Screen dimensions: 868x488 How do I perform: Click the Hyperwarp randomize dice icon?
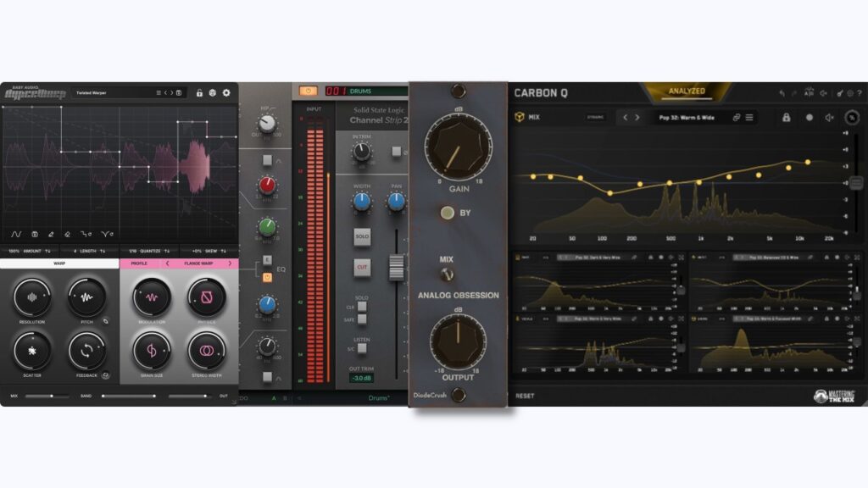point(213,93)
